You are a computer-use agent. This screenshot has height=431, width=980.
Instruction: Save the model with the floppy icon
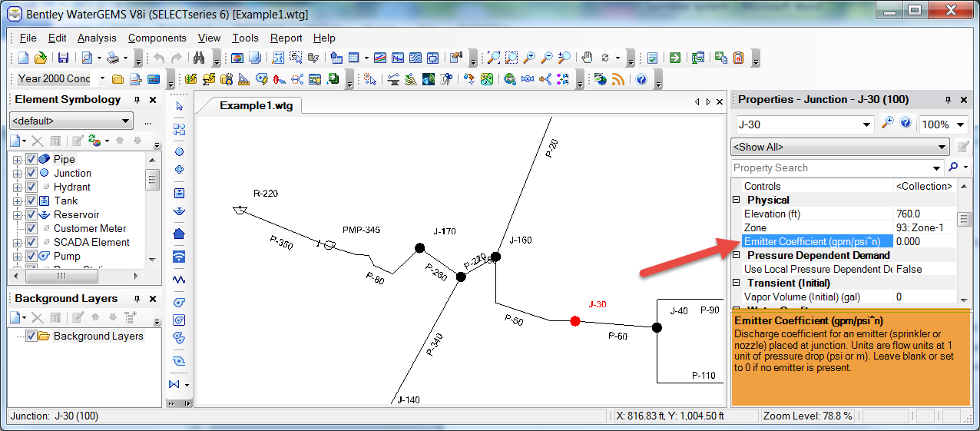point(63,58)
